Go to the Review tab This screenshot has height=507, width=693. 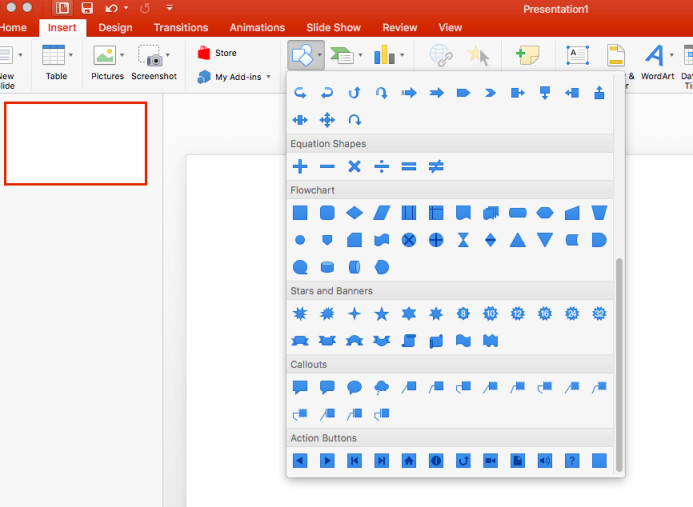pyautogui.click(x=400, y=27)
